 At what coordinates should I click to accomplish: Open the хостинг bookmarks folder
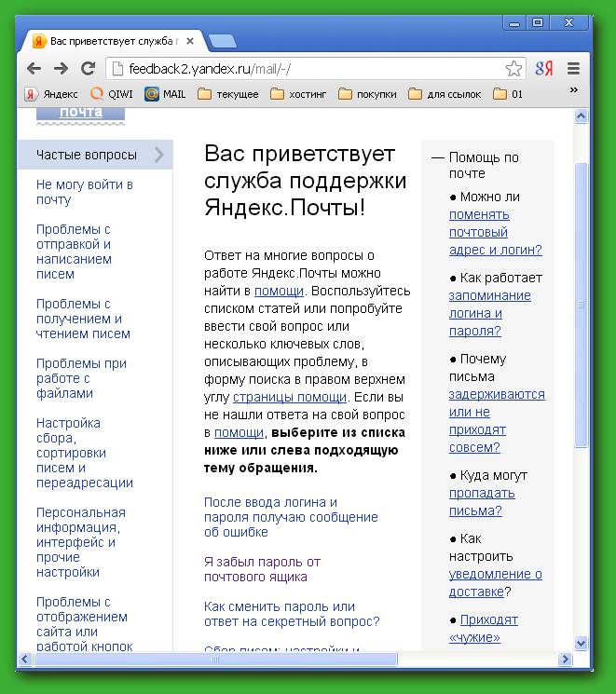point(298,94)
